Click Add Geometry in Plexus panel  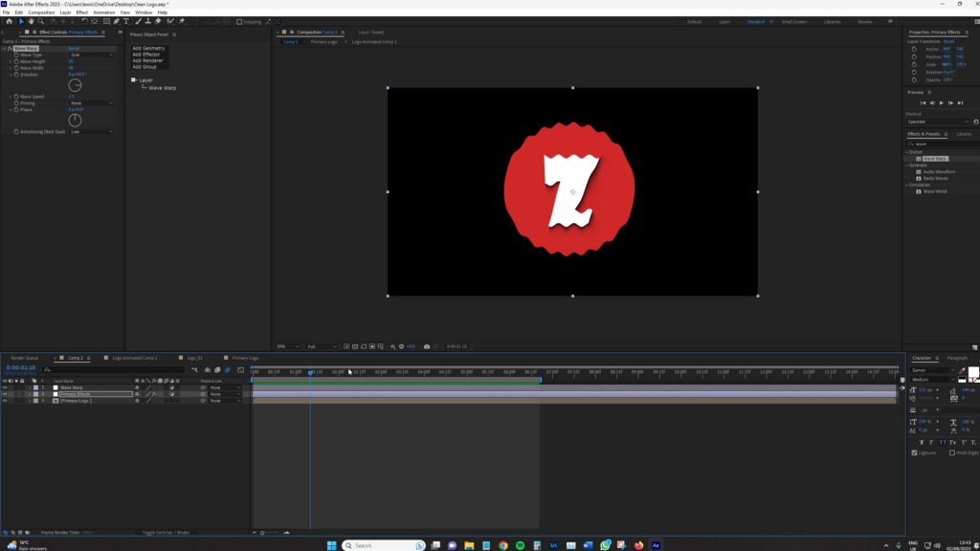point(148,48)
